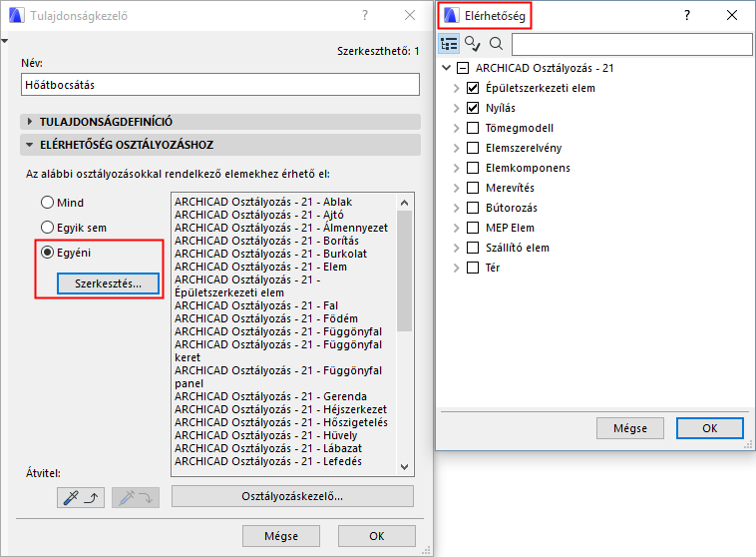Click the Nyílás tree label
The width and height of the screenshot is (756, 557).
tap(501, 108)
